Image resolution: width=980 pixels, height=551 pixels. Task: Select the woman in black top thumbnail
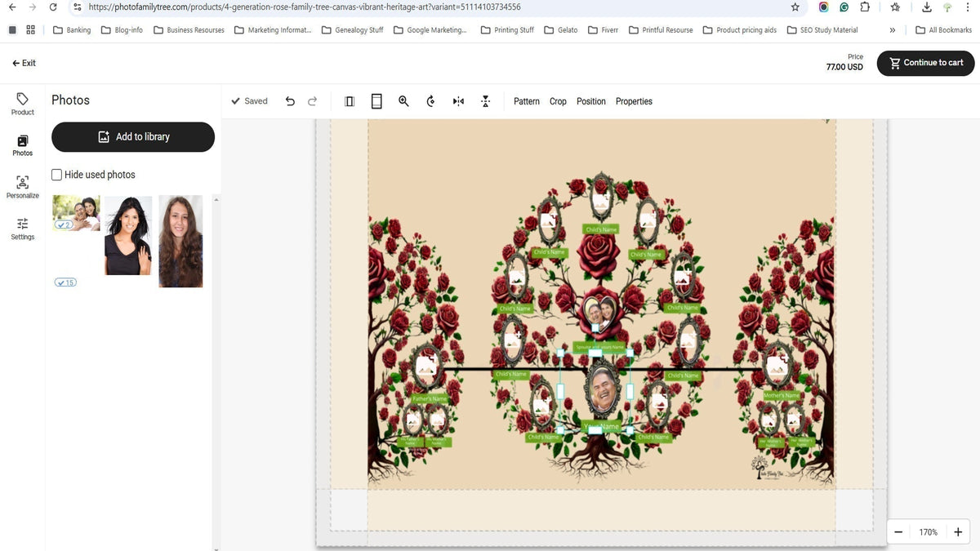point(128,235)
